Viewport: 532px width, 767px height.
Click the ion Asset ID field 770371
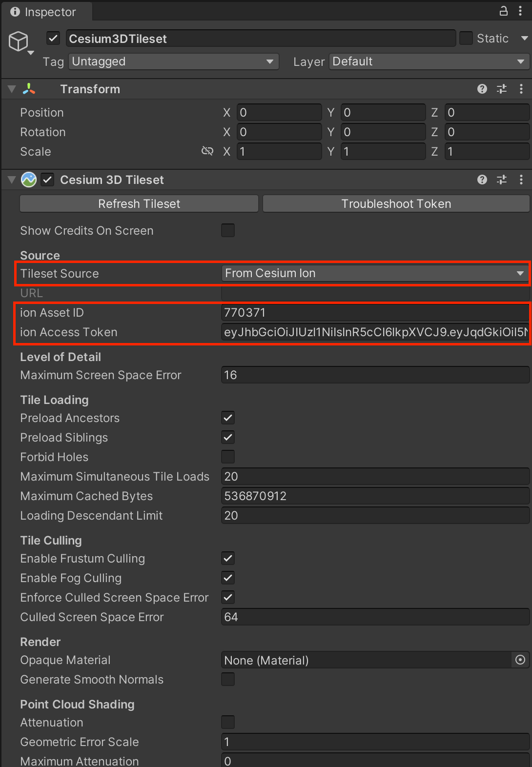point(375,312)
